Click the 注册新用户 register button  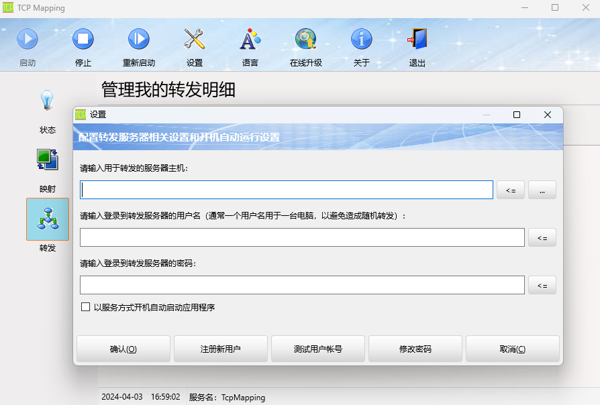221,349
